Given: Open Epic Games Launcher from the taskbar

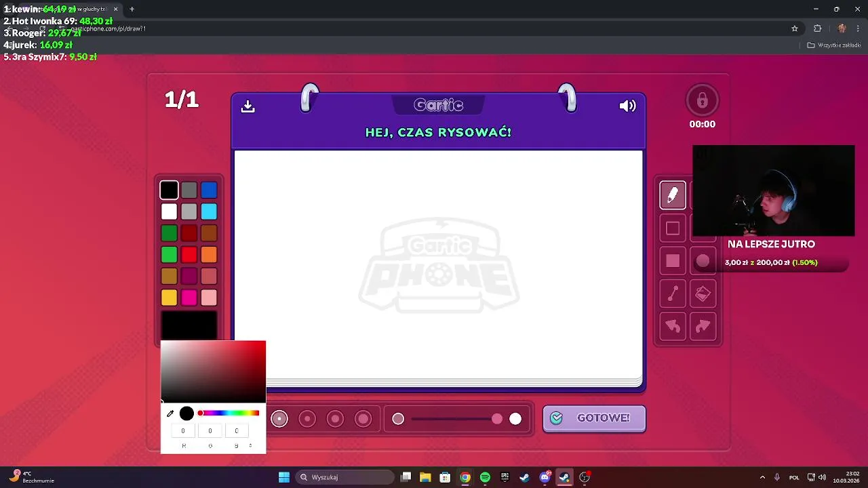Looking at the screenshot, I should click(505, 477).
